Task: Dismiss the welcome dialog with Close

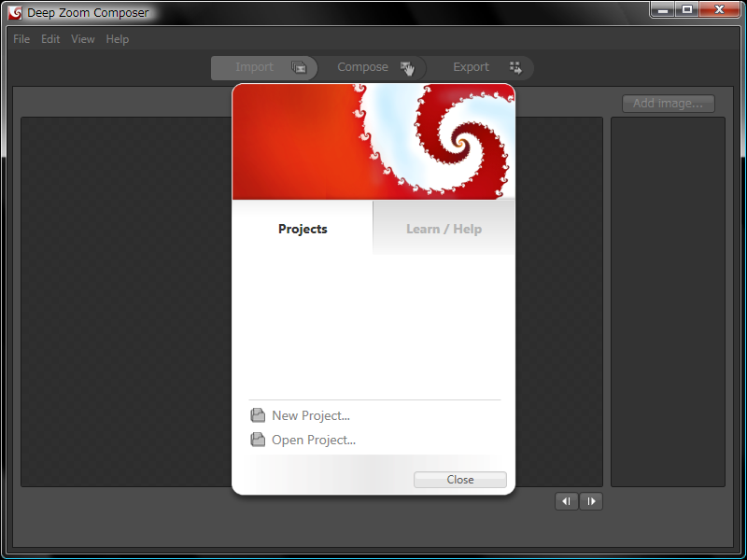Action: (459, 480)
